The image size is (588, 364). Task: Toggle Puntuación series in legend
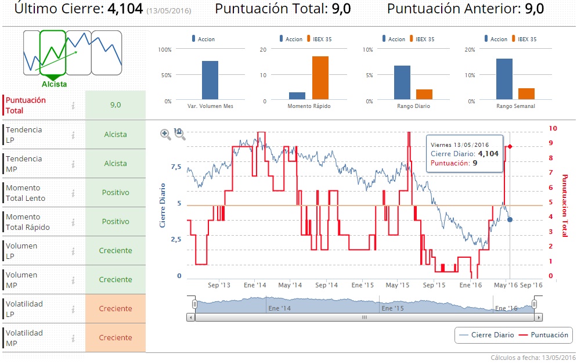pos(543,335)
